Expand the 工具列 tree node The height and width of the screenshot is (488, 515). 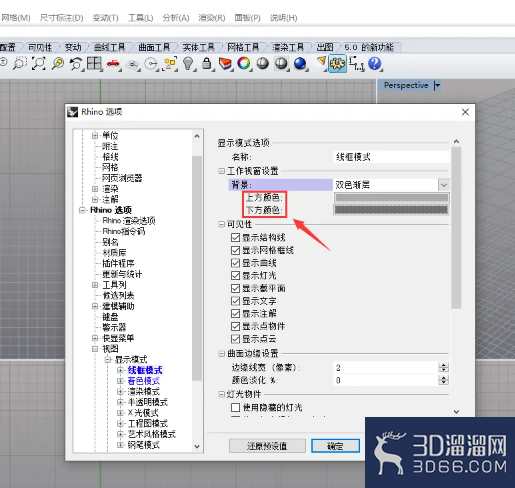coord(95,285)
